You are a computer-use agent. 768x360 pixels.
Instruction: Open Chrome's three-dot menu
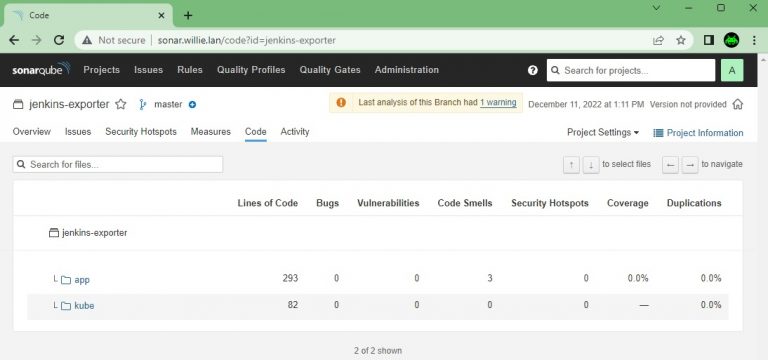pyautogui.click(x=754, y=40)
